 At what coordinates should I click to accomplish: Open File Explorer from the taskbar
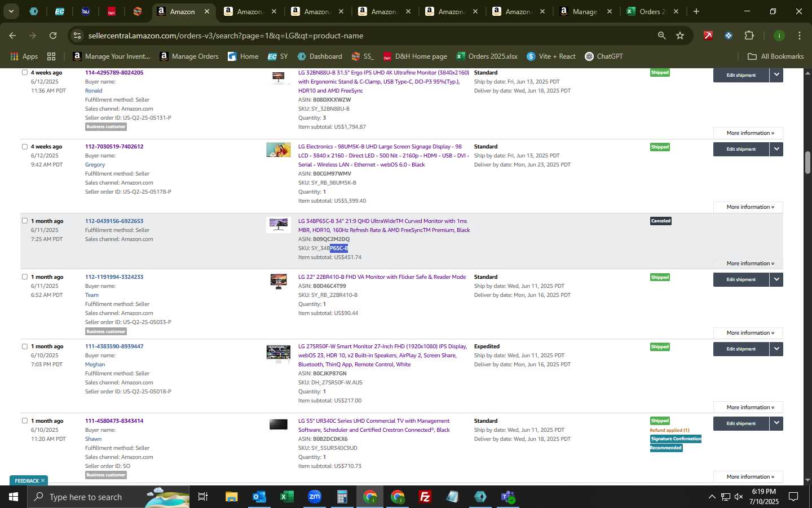(231, 497)
